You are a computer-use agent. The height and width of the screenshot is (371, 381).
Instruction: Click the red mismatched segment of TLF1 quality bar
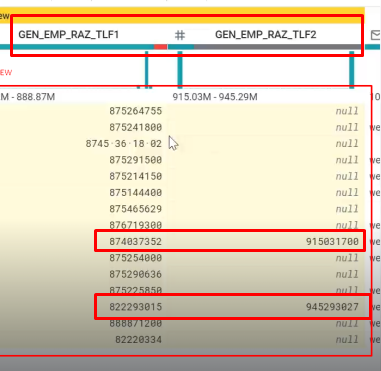[160, 47]
